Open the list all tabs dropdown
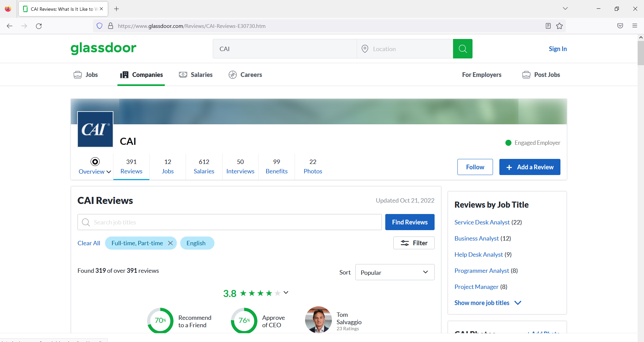This screenshot has height=342, width=644. click(565, 8)
